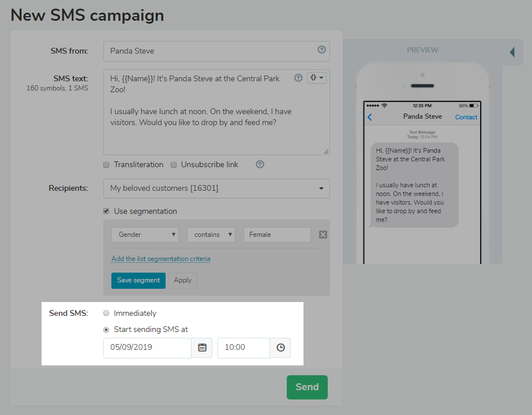Remove the Gender segmentation criterion

[323, 234]
